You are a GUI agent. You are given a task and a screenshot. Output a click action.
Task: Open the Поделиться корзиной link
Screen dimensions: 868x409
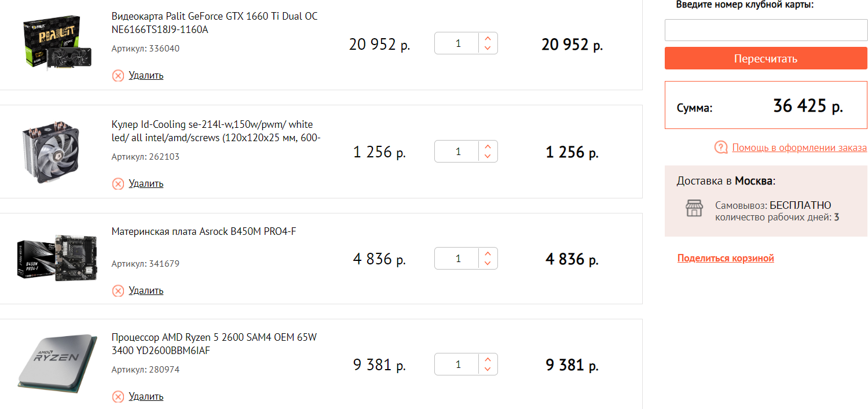(726, 258)
